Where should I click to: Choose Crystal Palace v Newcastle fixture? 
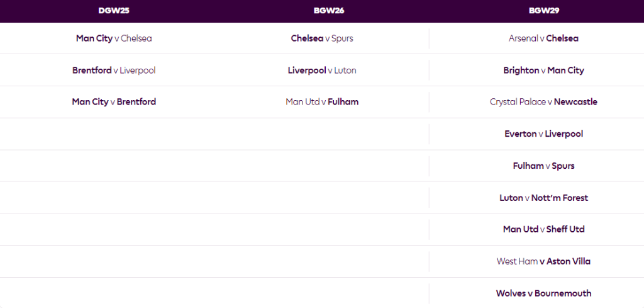tap(543, 102)
